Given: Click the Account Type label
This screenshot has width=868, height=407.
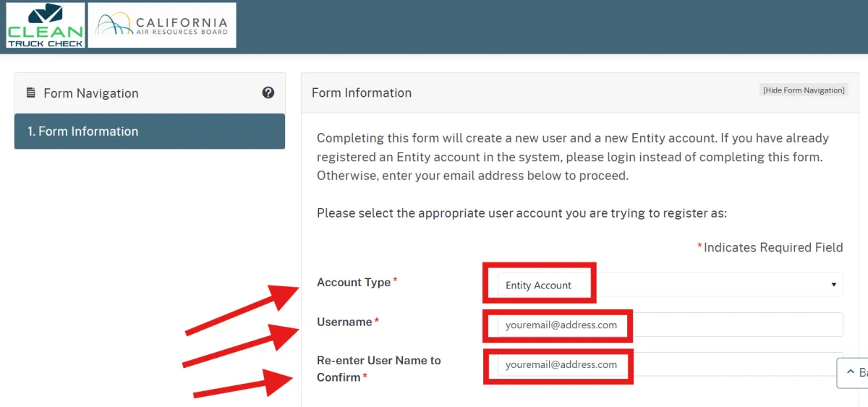Looking at the screenshot, I should pyautogui.click(x=354, y=282).
